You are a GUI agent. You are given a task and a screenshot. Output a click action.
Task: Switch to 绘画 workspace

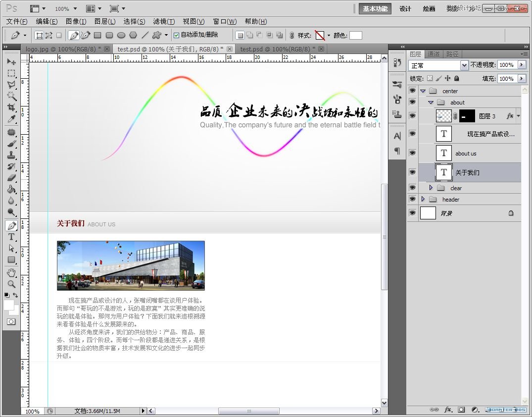pyautogui.click(x=429, y=8)
